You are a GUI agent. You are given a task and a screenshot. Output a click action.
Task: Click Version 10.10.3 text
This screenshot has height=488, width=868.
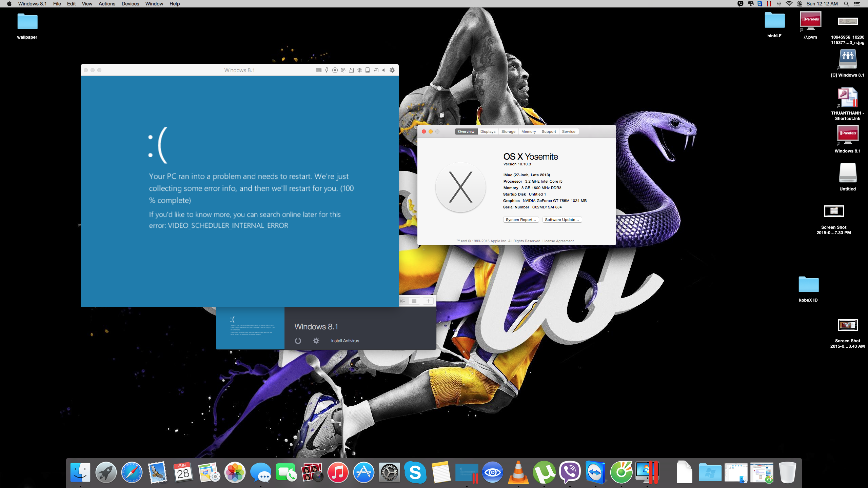pos(517,164)
